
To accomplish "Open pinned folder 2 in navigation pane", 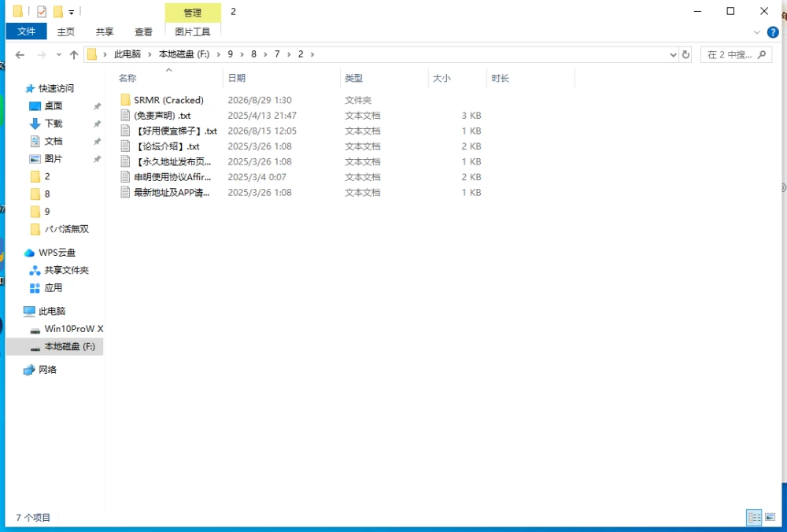I will [47, 176].
